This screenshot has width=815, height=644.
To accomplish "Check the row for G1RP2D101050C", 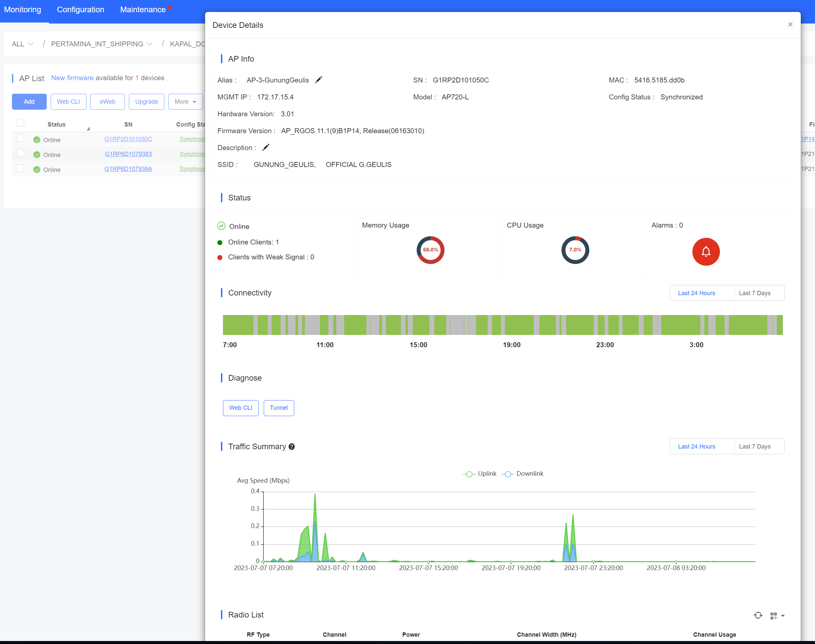I will (x=20, y=138).
